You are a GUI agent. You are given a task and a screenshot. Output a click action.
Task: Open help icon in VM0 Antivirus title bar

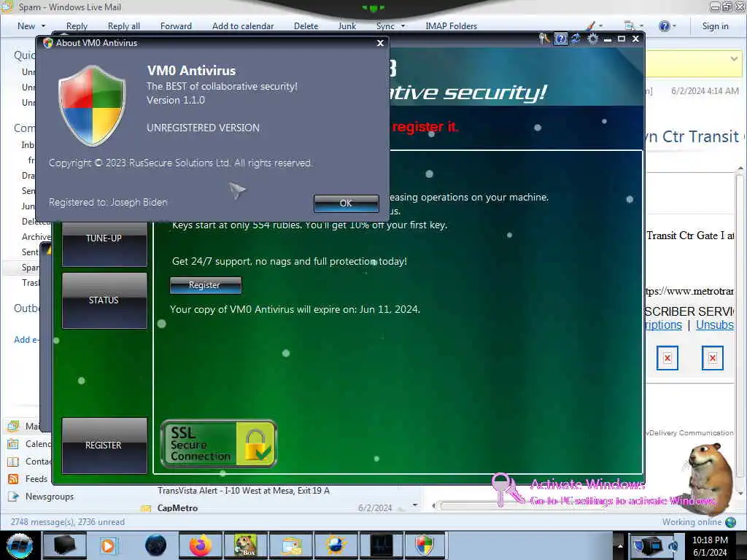point(561,39)
